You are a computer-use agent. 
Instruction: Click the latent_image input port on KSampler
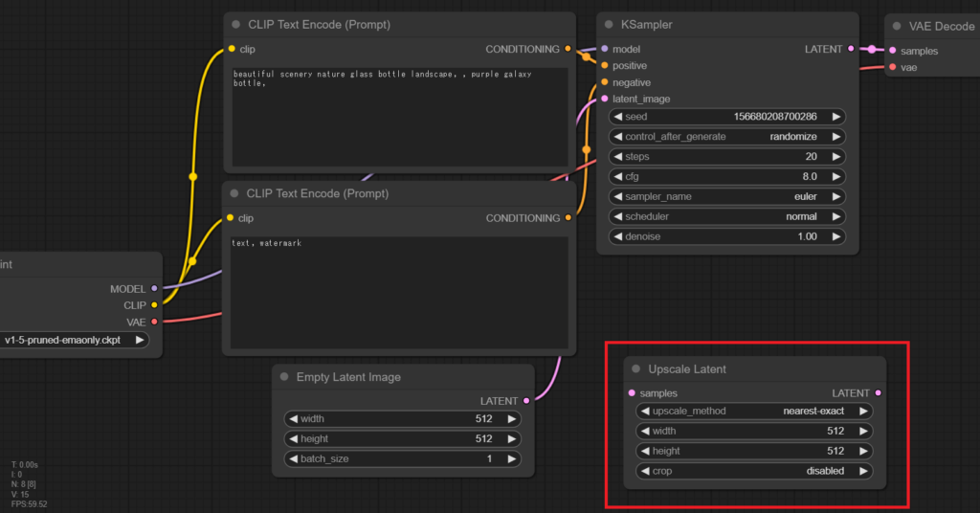coord(604,99)
